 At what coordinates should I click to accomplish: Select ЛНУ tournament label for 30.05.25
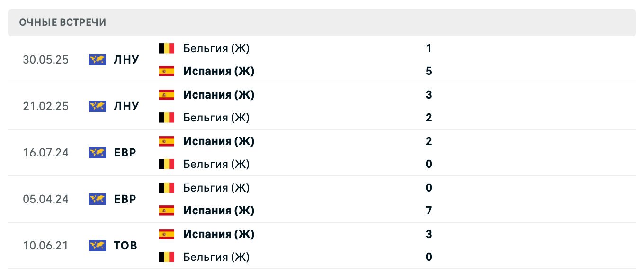(x=126, y=60)
